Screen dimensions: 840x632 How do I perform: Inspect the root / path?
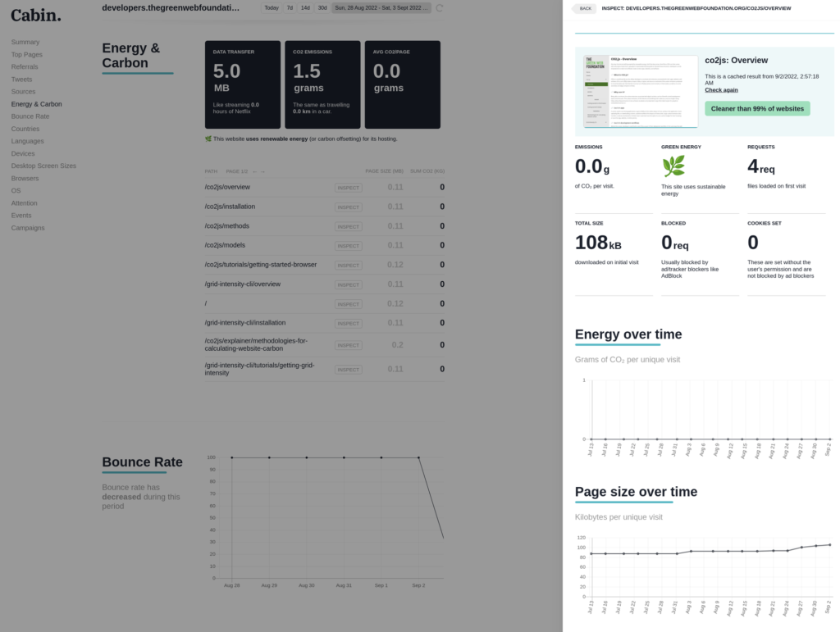tap(348, 304)
